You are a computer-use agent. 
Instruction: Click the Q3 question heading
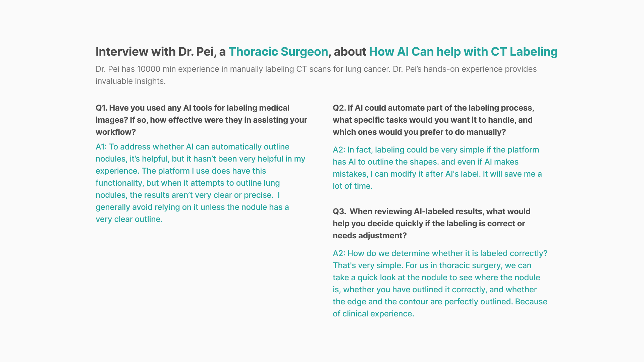tap(432, 224)
